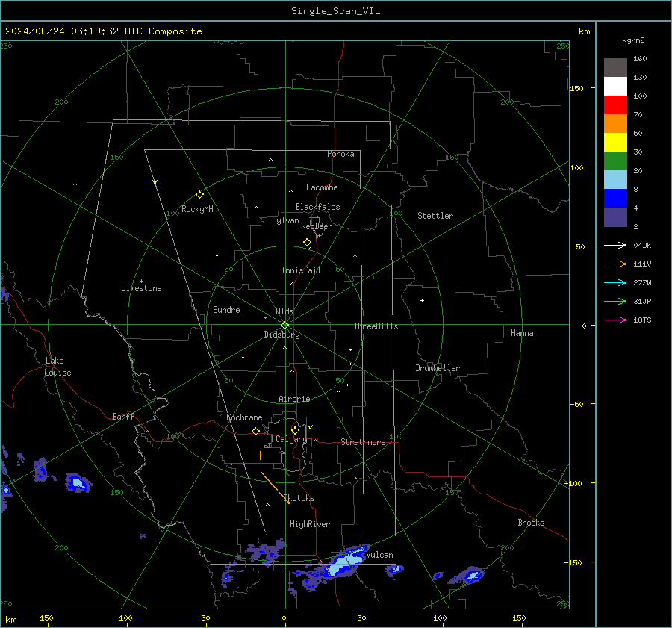The image size is (672, 628).
Task: Click the RockyMH label
Action: pyautogui.click(x=197, y=209)
